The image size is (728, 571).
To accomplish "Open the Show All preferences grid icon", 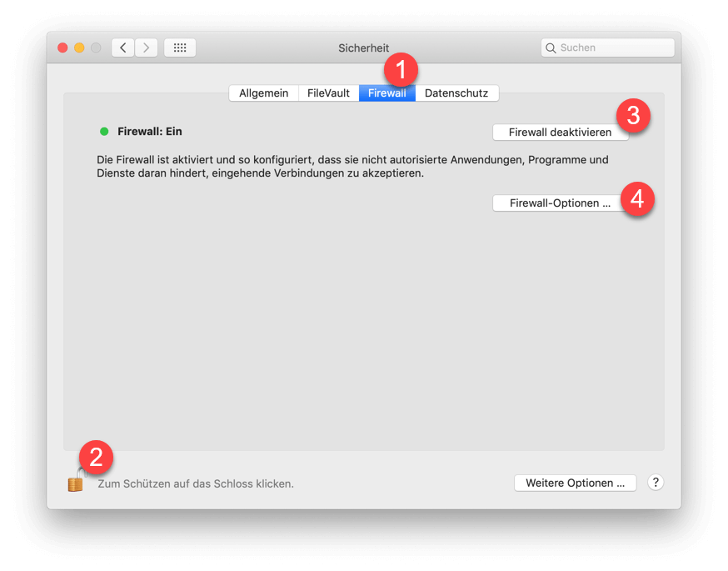I will click(x=179, y=48).
